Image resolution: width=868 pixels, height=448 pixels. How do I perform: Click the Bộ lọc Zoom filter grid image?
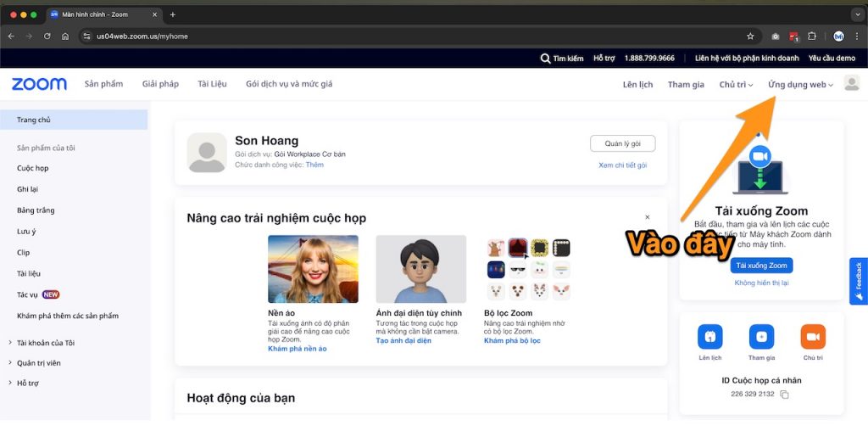tap(528, 269)
